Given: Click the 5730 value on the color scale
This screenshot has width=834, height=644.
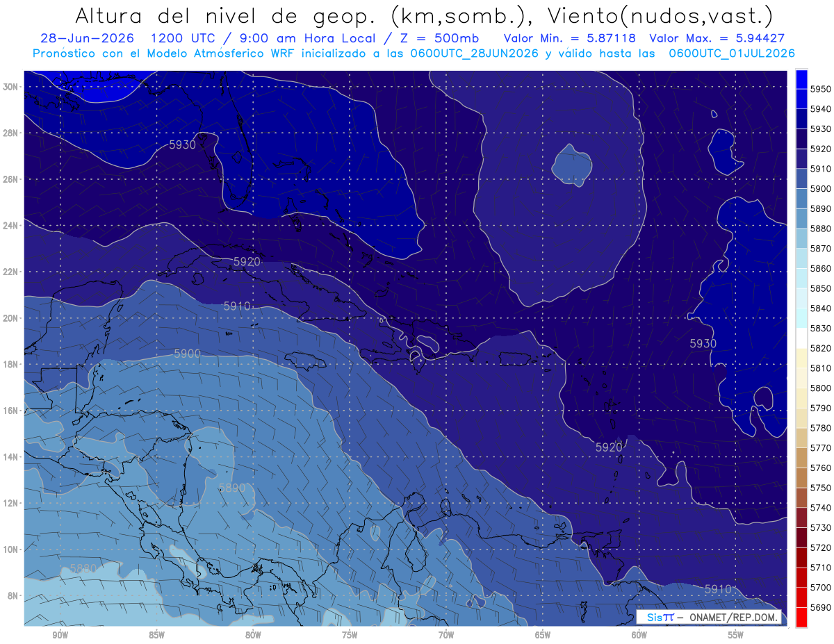Looking at the screenshot, I should [821, 527].
